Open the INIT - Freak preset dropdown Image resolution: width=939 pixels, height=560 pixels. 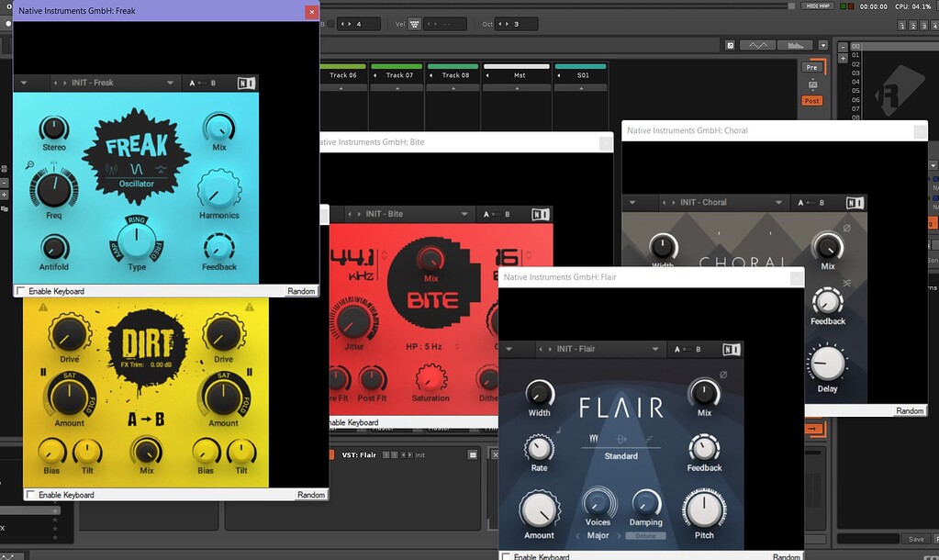[x=170, y=83]
